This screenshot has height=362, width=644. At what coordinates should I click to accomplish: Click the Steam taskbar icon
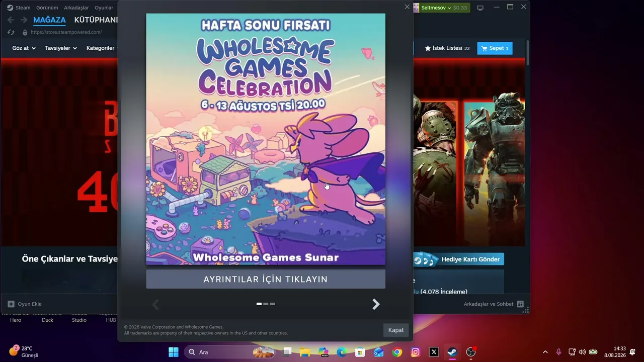click(x=452, y=352)
